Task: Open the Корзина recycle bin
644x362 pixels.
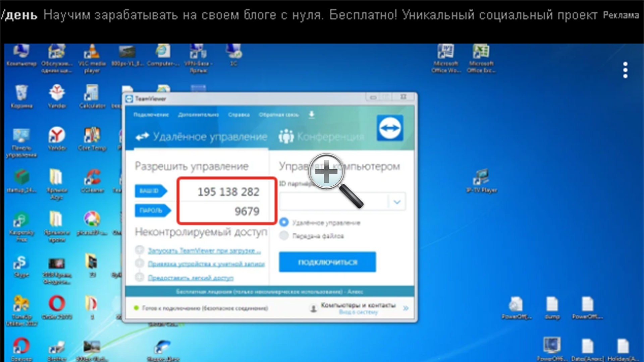Action: pyautogui.click(x=21, y=97)
